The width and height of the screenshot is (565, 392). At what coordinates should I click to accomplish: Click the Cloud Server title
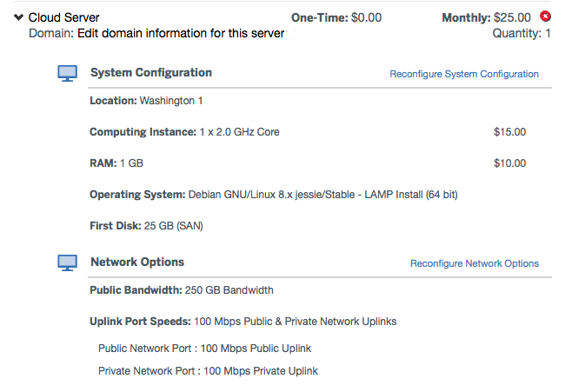(64, 17)
